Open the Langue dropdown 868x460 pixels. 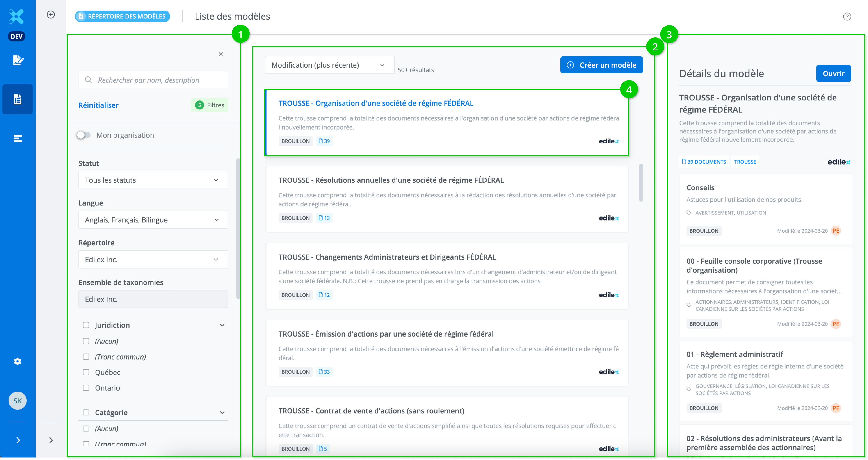pyautogui.click(x=153, y=220)
